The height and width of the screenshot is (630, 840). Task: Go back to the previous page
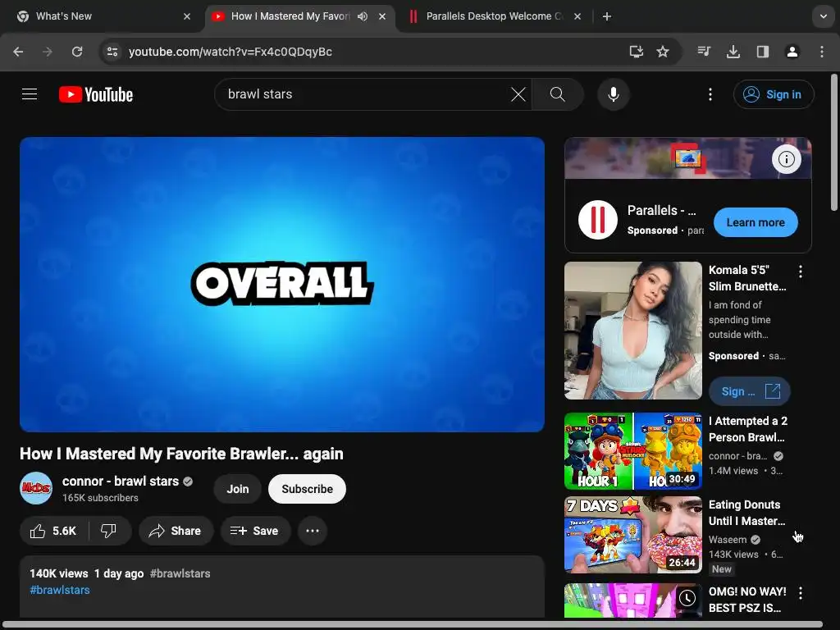18,52
